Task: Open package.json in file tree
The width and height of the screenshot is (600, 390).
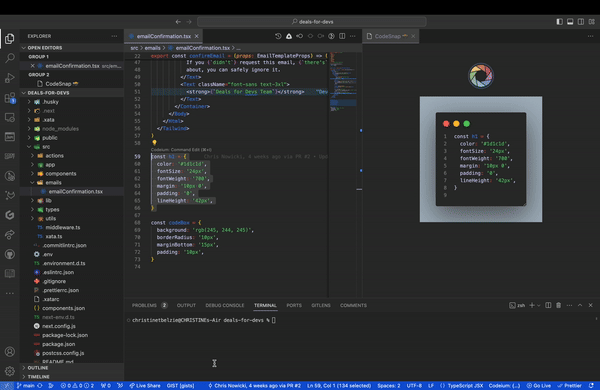Action: tap(59, 344)
